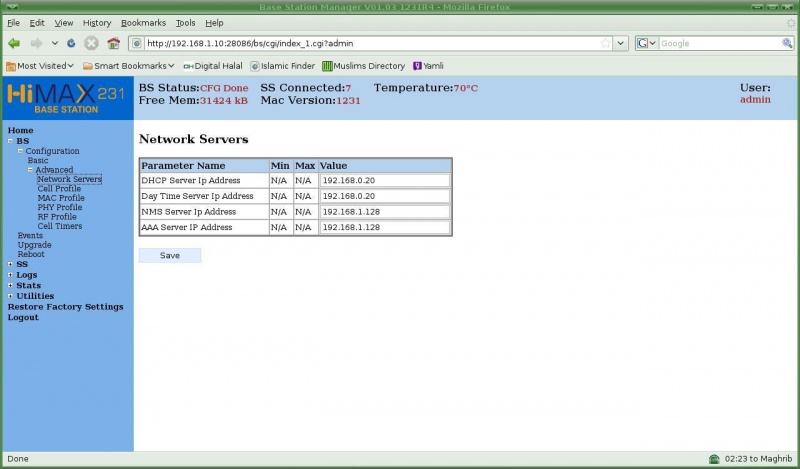Click the browser Back arrow

(x=14, y=43)
